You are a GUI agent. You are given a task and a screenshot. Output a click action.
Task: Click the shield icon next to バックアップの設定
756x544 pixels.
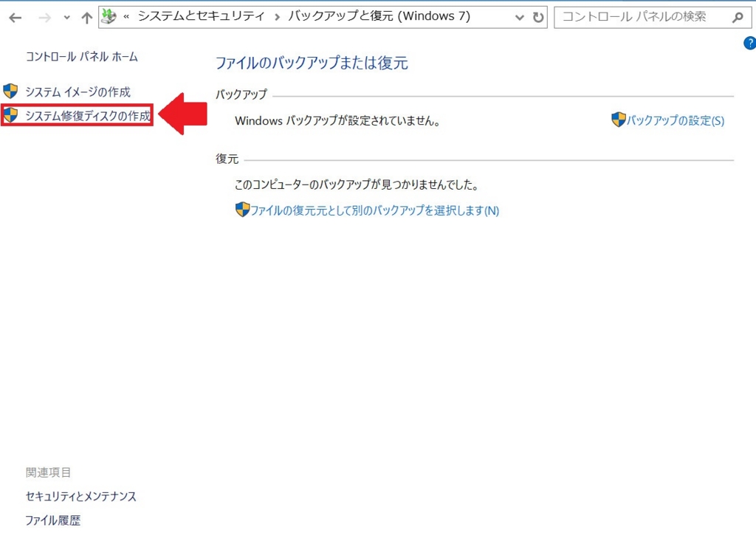[x=618, y=120]
